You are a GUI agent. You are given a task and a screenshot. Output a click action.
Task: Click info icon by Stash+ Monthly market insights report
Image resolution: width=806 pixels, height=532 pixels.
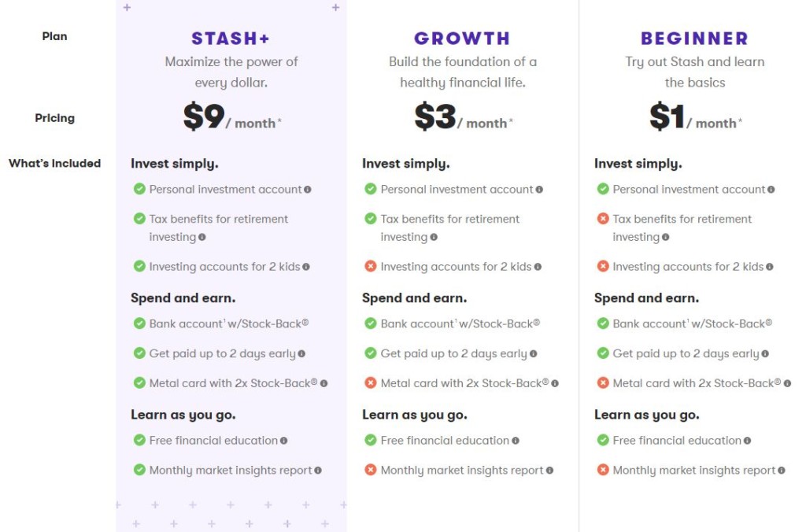(x=318, y=471)
